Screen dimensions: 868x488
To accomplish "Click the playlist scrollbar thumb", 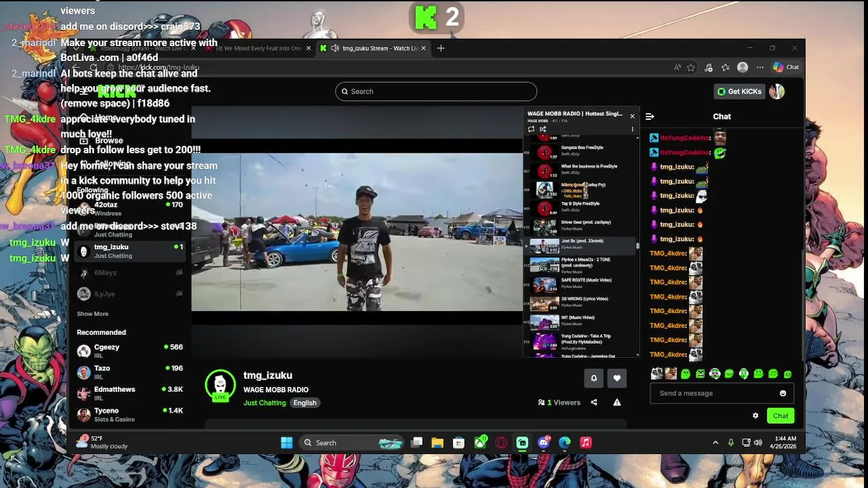I will click(637, 245).
